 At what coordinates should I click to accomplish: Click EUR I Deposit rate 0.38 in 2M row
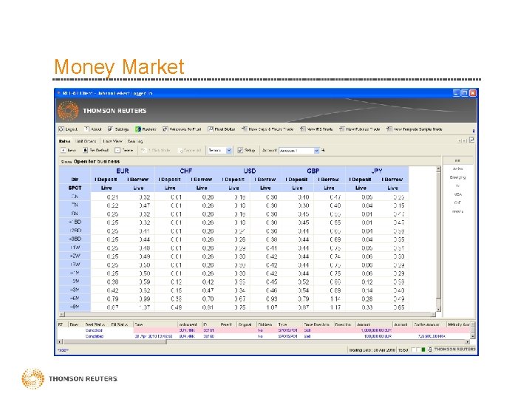112,282
